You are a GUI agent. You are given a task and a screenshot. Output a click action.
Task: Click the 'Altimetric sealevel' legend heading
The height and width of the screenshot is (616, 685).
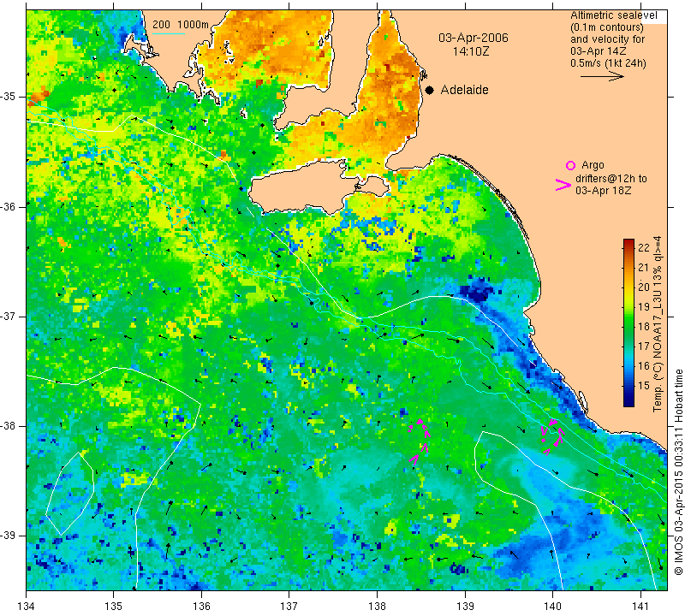(x=613, y=15)
